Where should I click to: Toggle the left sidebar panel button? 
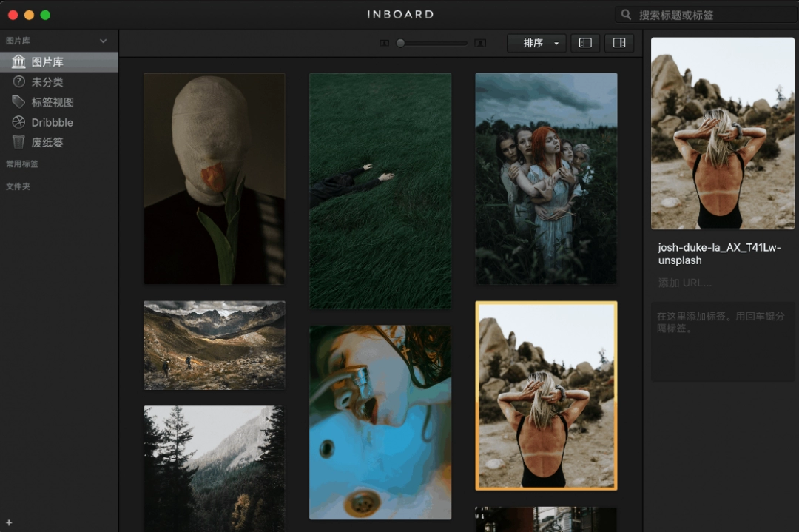click(x=585, y=43)
